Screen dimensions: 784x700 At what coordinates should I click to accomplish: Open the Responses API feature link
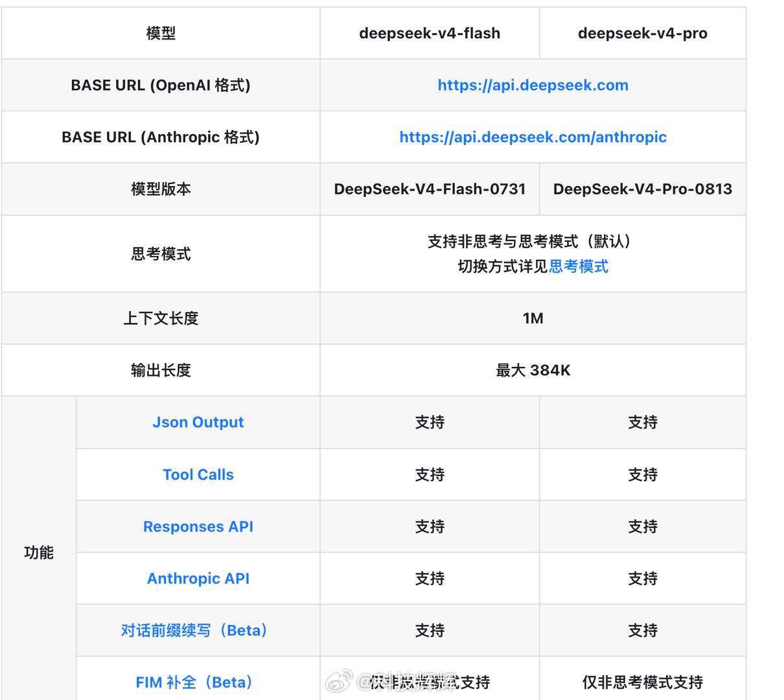198,526
